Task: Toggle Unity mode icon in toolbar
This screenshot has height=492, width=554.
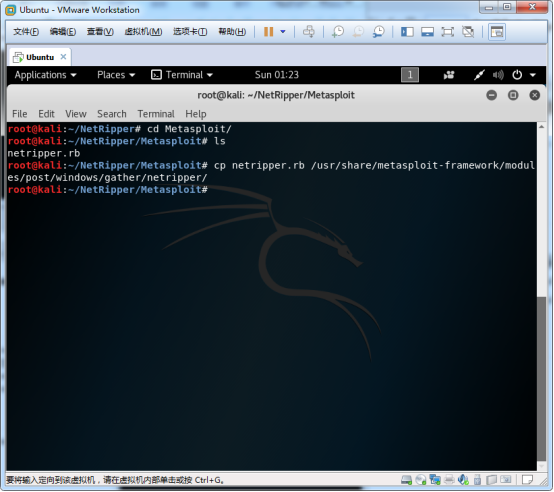Action: (x=468, y=32)
